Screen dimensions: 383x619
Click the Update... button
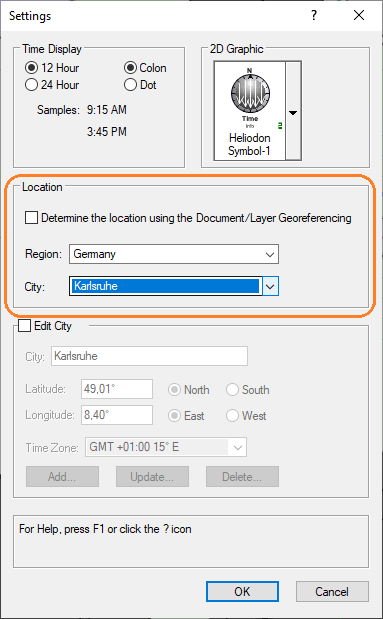pos(152,476)
